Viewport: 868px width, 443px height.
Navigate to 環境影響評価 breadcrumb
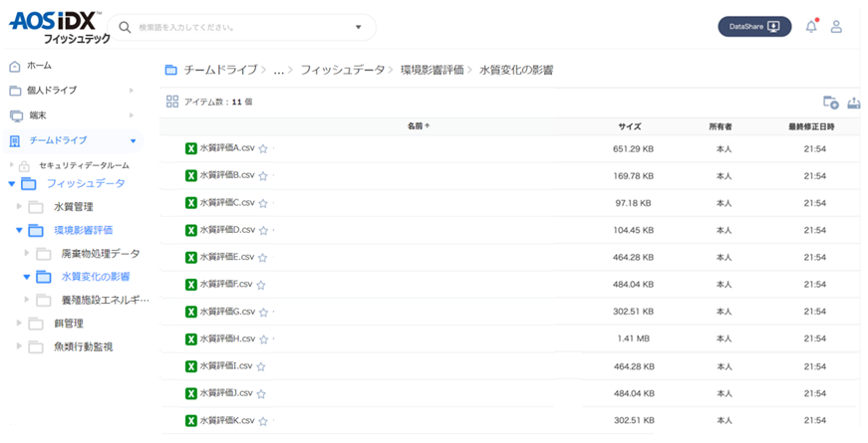(x=432, y=70)
